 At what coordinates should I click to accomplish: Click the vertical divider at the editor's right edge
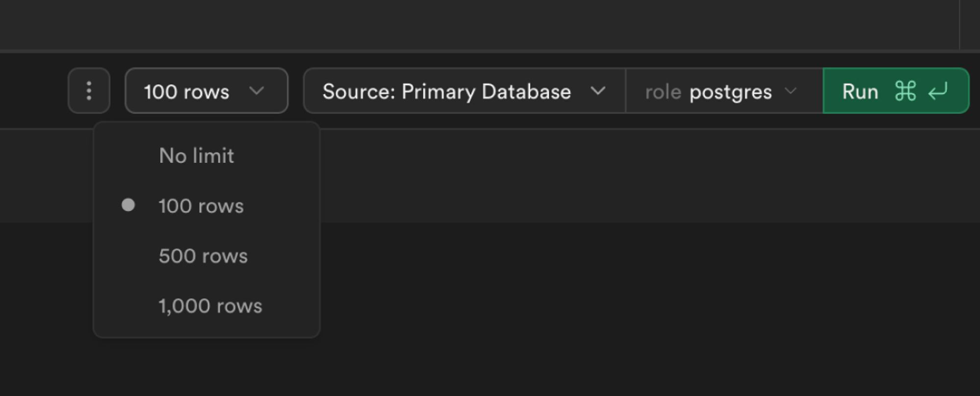(x=959, y=24)
